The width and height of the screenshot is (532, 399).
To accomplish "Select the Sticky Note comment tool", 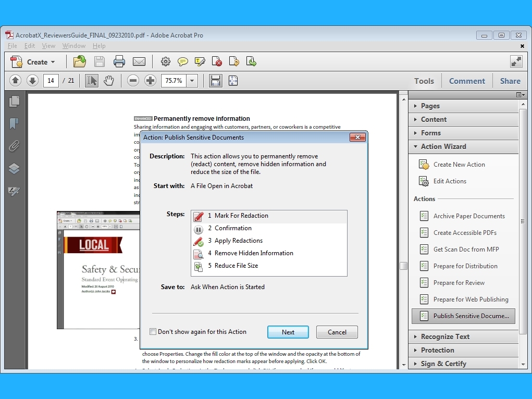I will click(182, 61).
